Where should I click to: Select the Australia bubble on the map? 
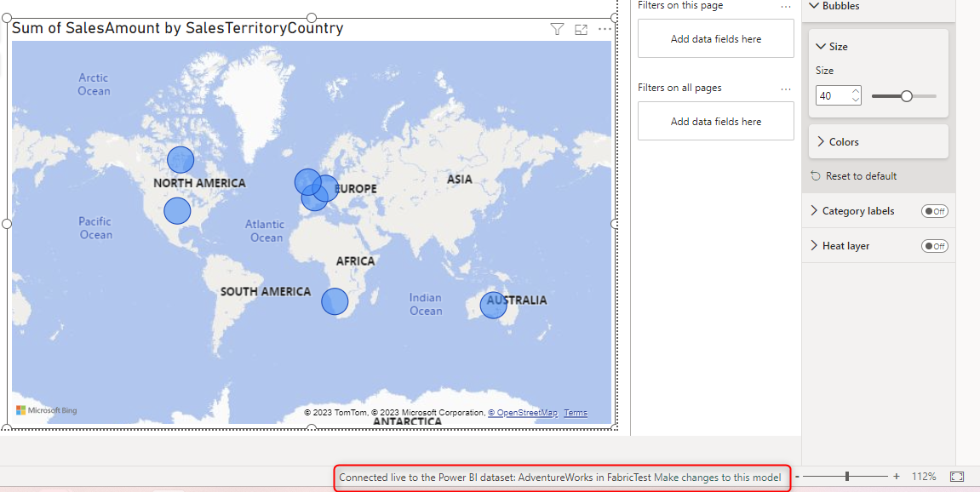493,305
